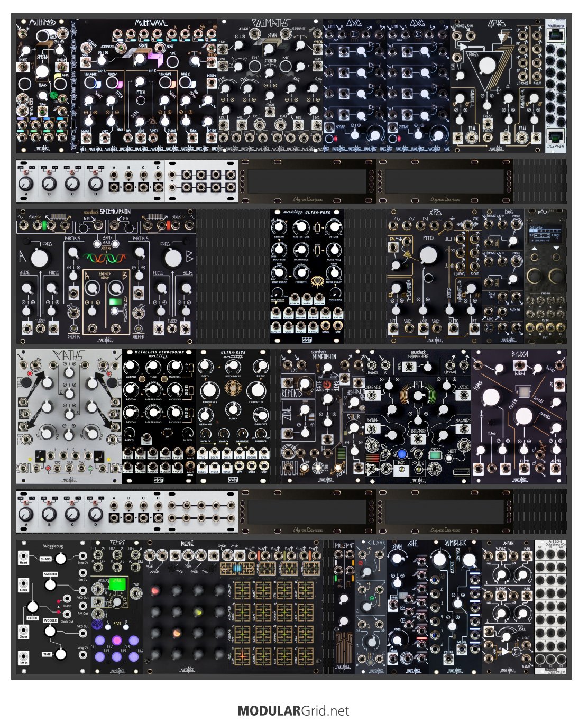Select the Morphagene module
Screen dimensions: 588x722
[418, 416]
